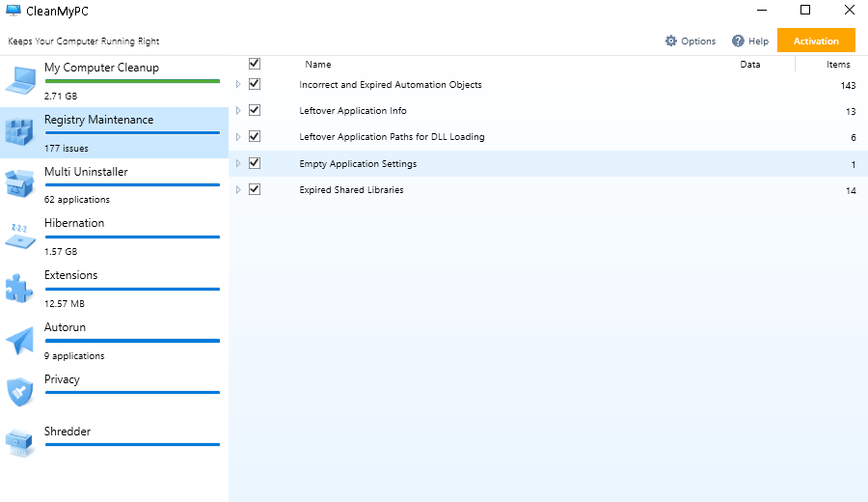The image size is (868, 502).
Task: Switch to Multi Uninstaller section
Action: click(x=114, y=184)
